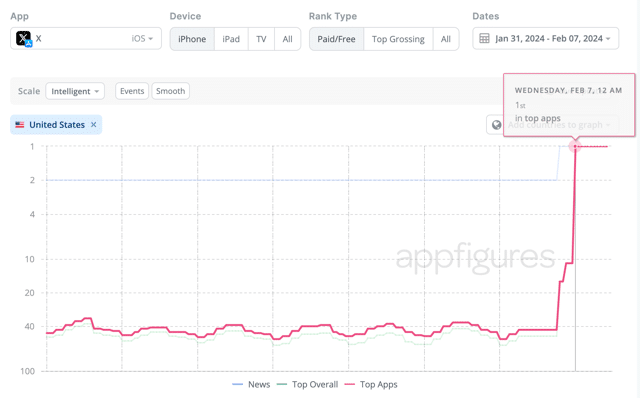
Task: Remove the United States country filter
Action: point(93,125)
